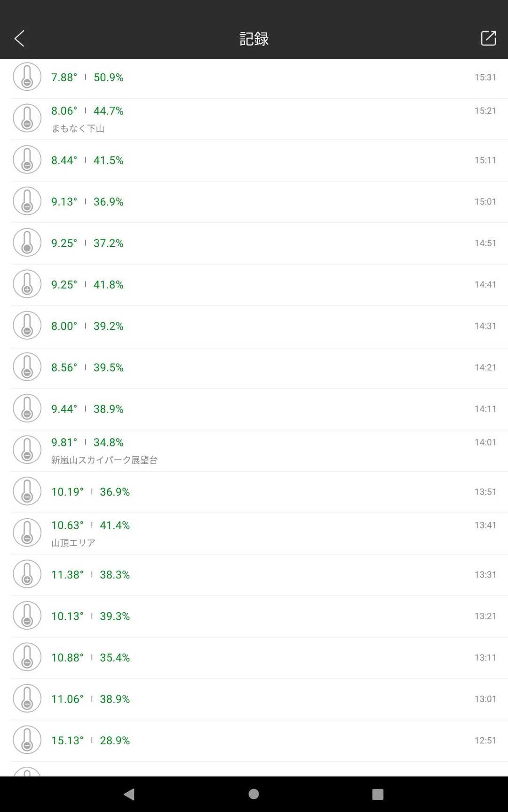The width and height of the screenshot is (508, 812).
Task: Tap thermometer plus icon at 14:41
Action: (27, 284)
